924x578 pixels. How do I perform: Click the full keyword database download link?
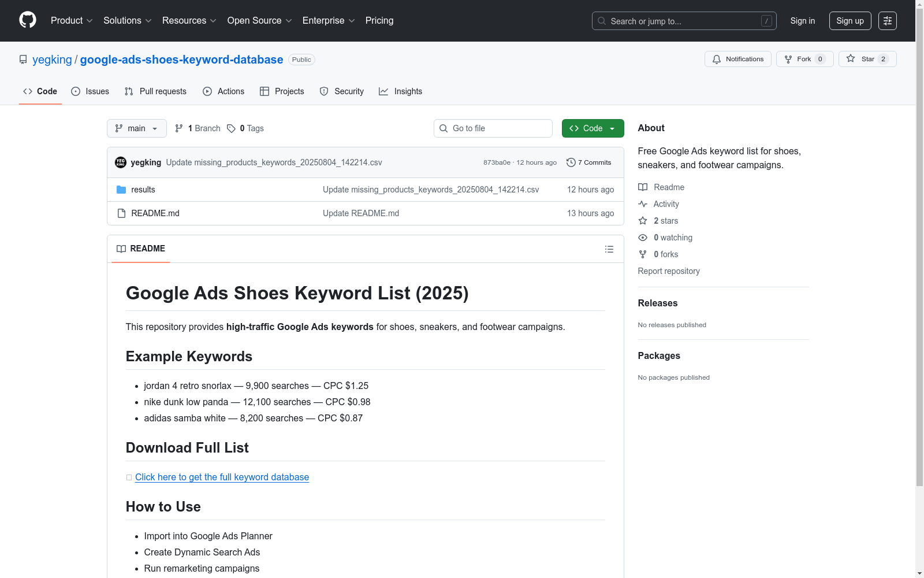pyautogui.click(x=222, y=477)
